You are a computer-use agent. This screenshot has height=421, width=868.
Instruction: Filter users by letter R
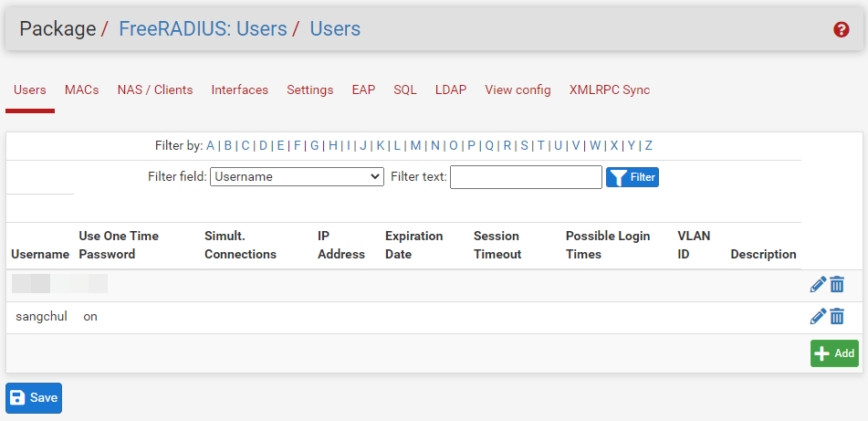(x=507, y=146)
